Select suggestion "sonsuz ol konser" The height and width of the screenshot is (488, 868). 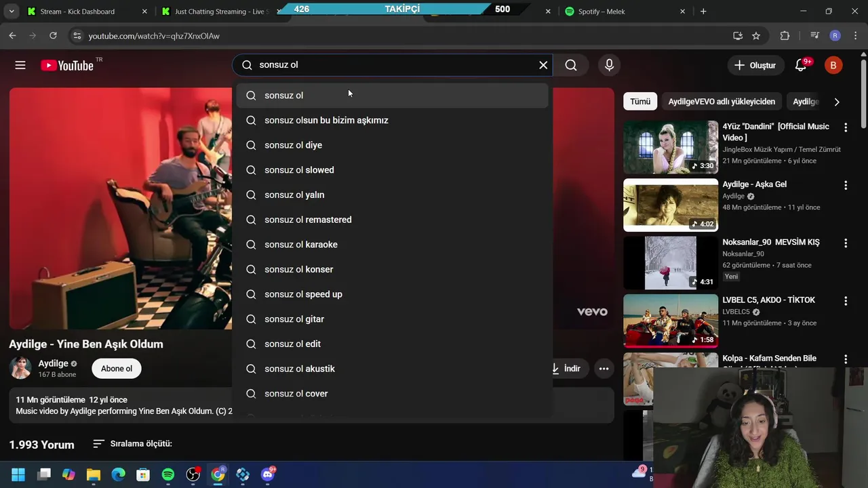pos(392,270)
